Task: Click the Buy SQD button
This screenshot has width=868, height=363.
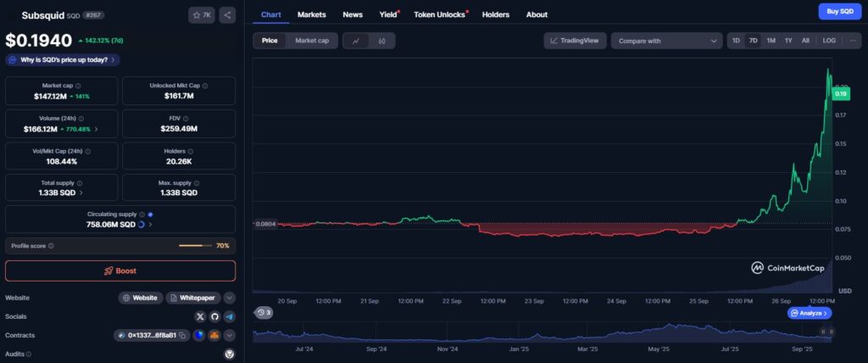Action: pos(839,11)
